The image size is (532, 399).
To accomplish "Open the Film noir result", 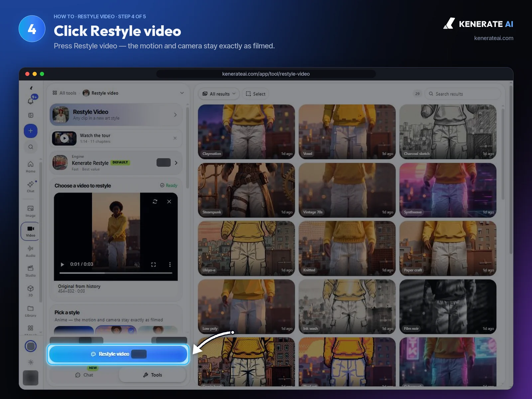I will pos(448,307).
